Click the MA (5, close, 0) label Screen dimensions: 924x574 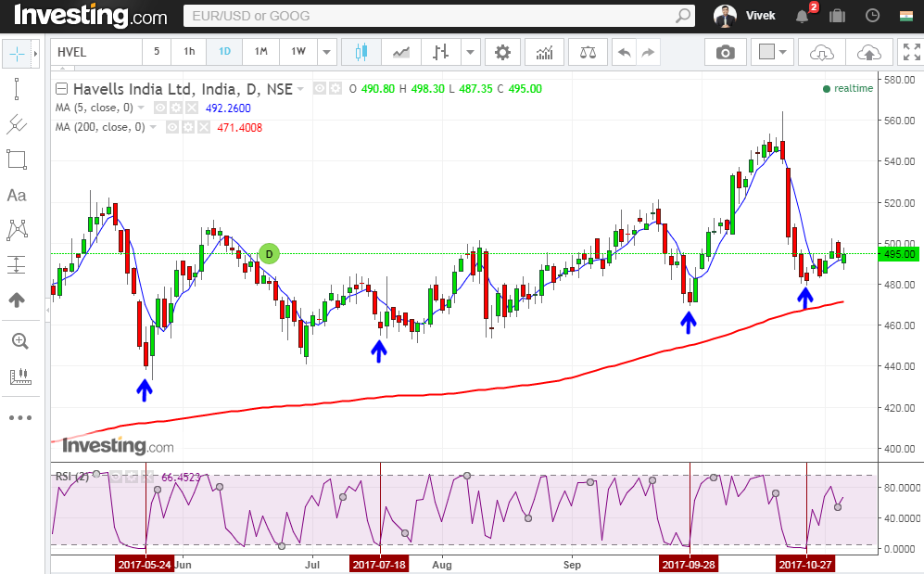(95, 108)
